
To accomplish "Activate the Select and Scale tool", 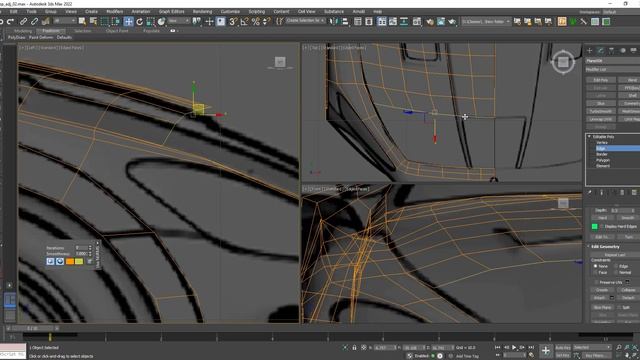I will tap(151, 21).
